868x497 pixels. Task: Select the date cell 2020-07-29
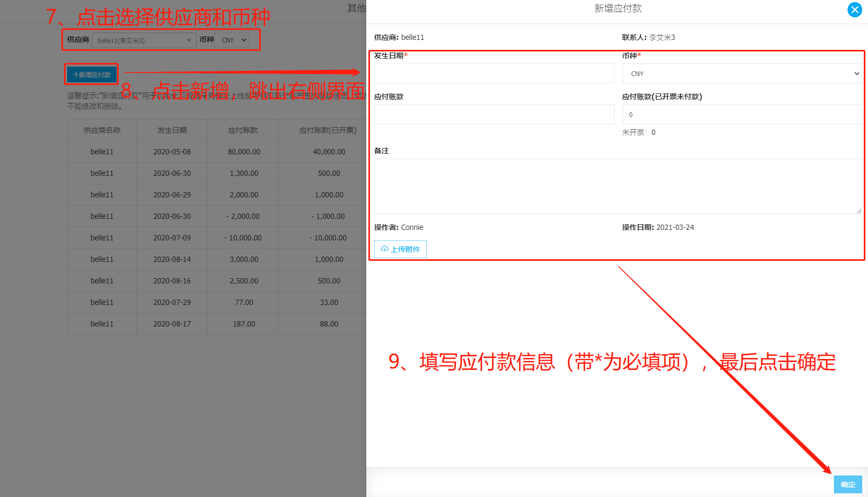172,302
